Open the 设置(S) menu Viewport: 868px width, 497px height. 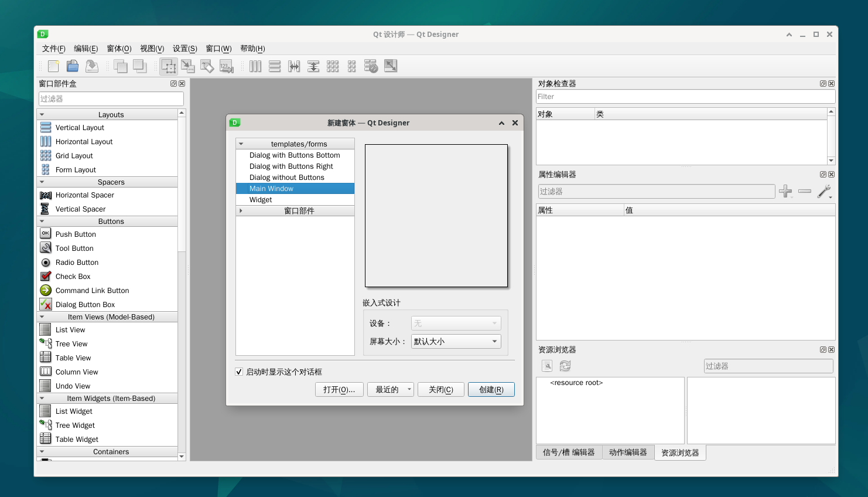[x=184, y=49]
